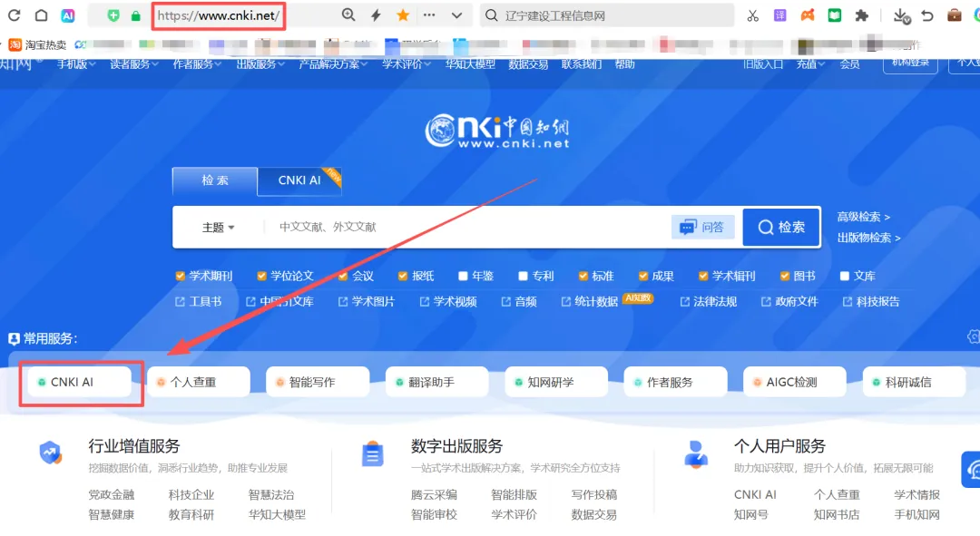Open the AI assistant icon in browser toolbar
The image size is (980, 536).
pos(67,15)
